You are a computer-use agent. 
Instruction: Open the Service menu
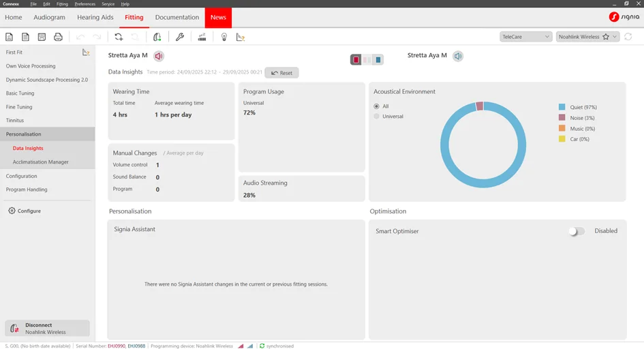coord(108,3)
